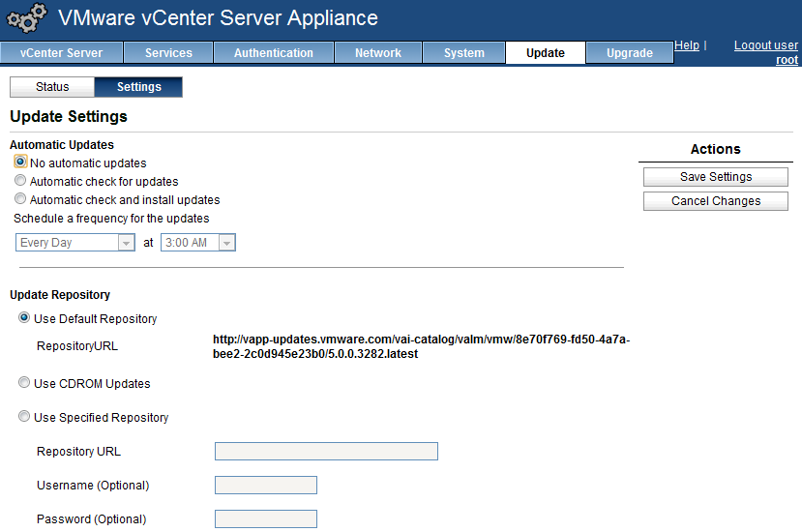Open the 3:00 AM time dropdown

pyautogui.click(x=197, y=243)
